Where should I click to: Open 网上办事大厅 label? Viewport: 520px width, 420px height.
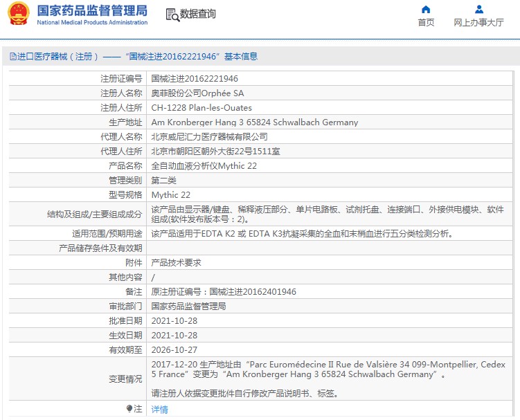coord(479,23)
